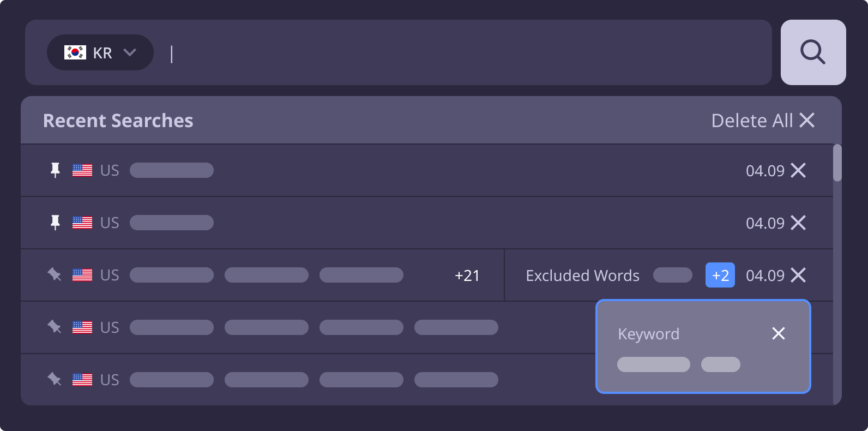Click the South Korea flag icon
The width and height of the screenshot is (868, 431).
point(75,52)
